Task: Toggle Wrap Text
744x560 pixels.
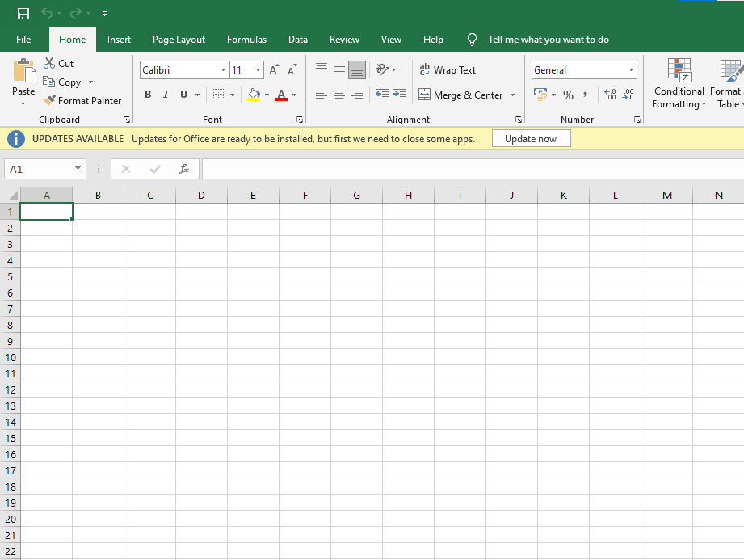Action: (448, 69)
